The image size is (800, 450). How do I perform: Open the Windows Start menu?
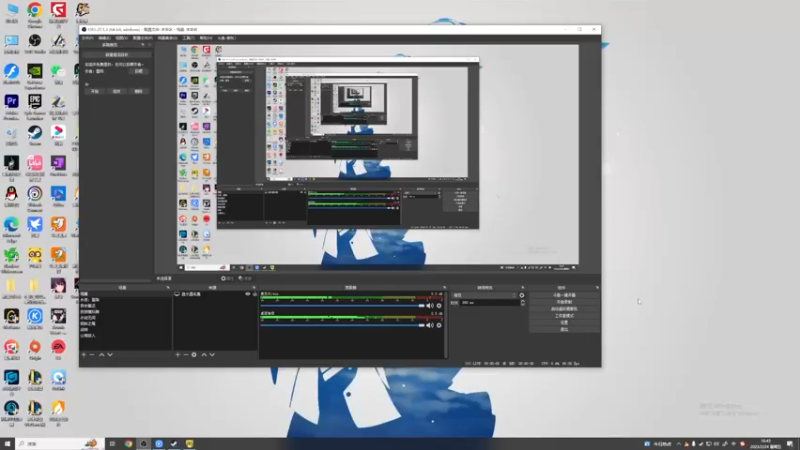[x=7, y=444]
